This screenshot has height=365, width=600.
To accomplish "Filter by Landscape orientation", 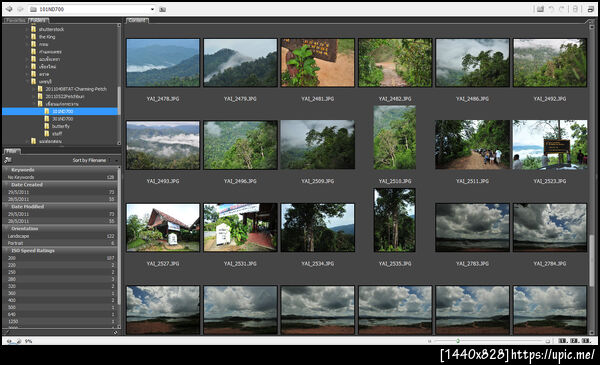I will pyautogui.click(x=61, y=236).
